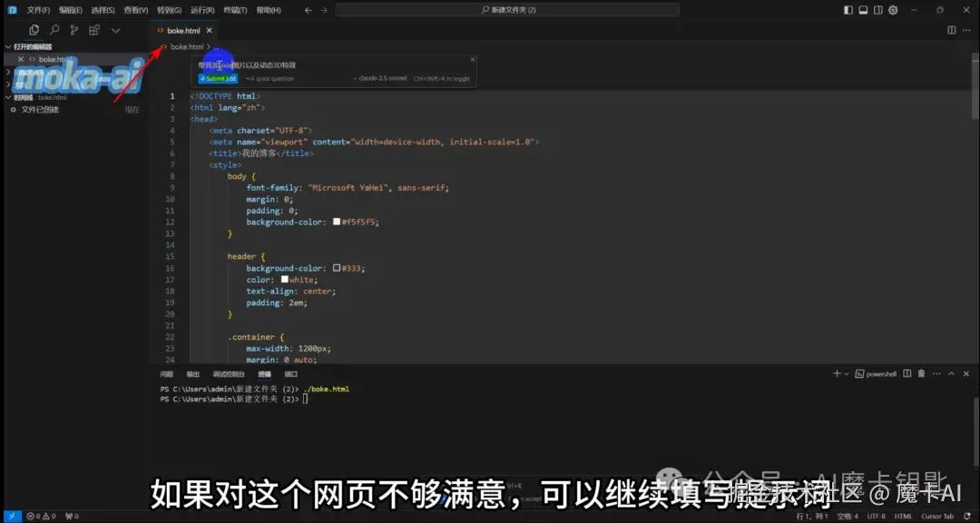Screen dimensions: 980x523
Task: Click the kill terminal trash icon
Action: (921, 373)
